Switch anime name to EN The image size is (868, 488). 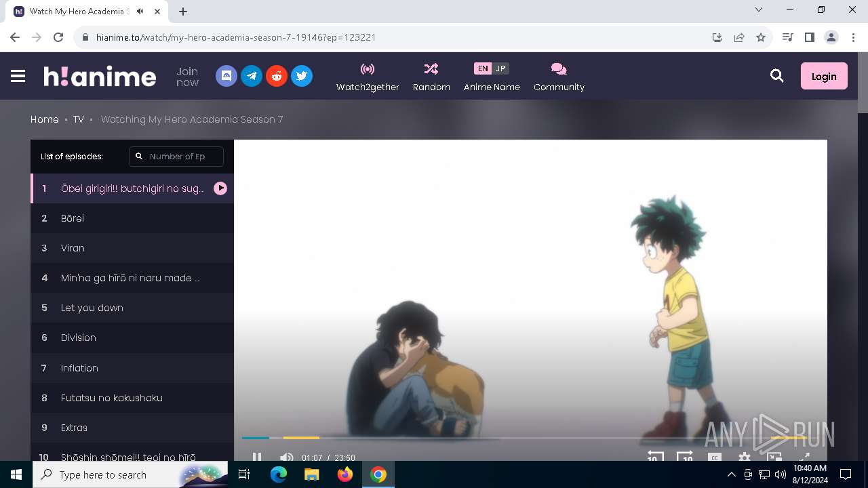482,68
